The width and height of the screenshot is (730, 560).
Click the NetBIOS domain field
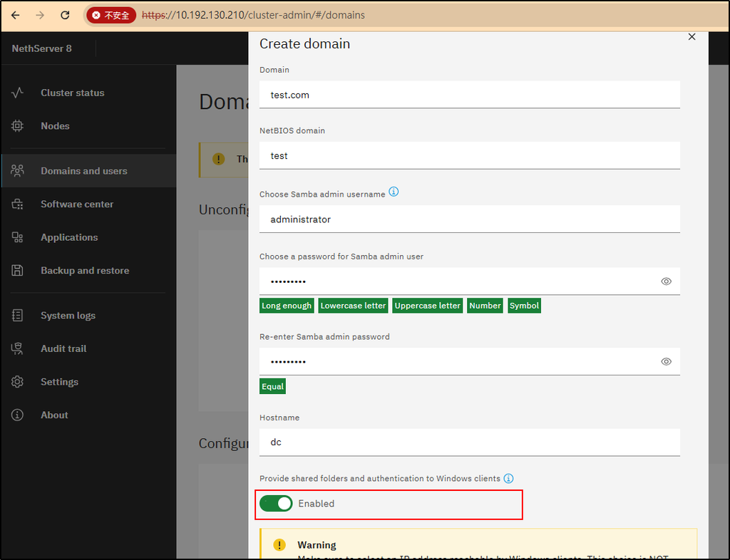click(x=469, y=156)
